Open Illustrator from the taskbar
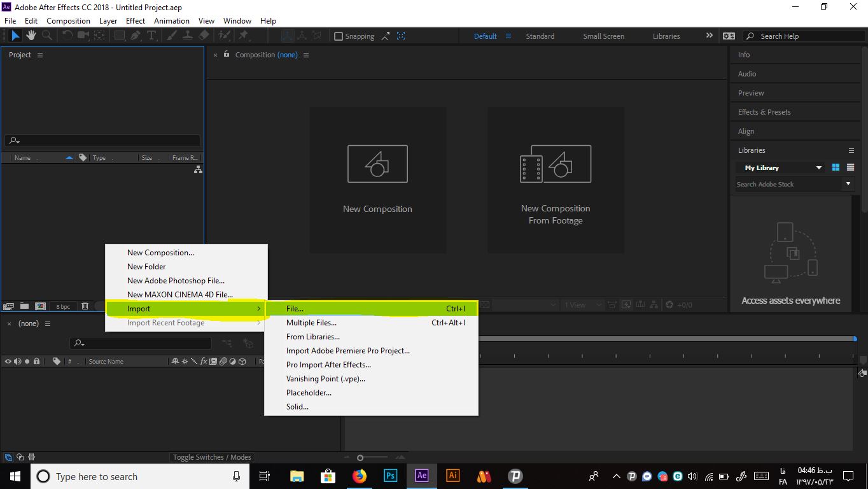 pyautogui.click(x=452, y=476)
